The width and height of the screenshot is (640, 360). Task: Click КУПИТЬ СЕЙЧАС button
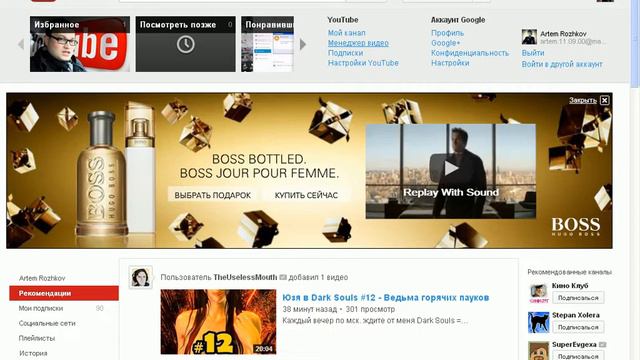point(306,195)
